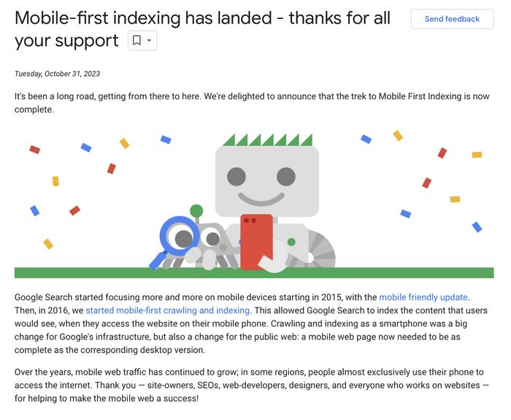Viewport: 511px width, 420px height.
Task: Open the started mobile-first crawling and indexing link
Action: [x=167, y=310]
